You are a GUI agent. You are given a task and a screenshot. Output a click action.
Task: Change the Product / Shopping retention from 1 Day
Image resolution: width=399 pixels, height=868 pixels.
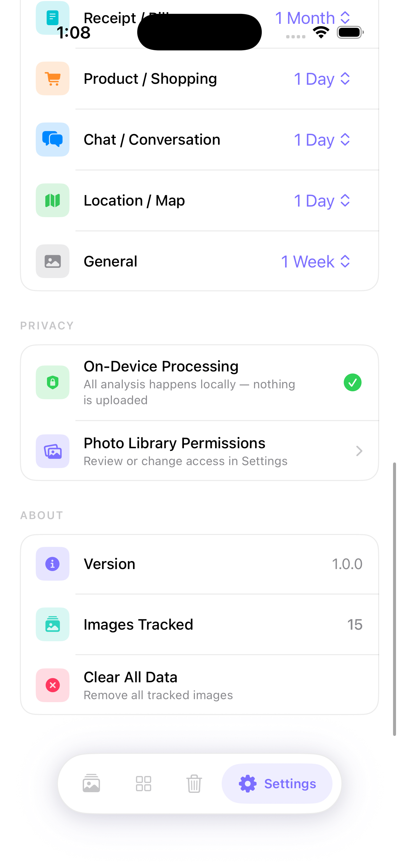321,78
